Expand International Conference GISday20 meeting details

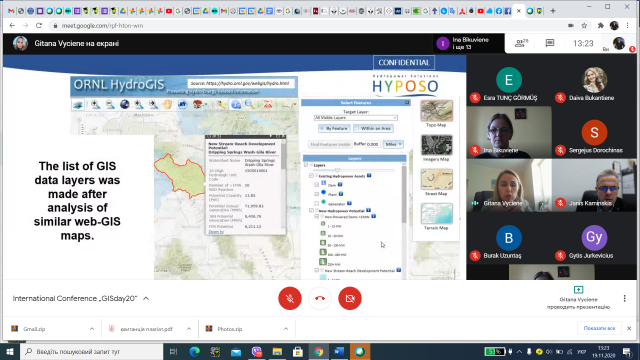pyautogui.click(x=146, y=298)
